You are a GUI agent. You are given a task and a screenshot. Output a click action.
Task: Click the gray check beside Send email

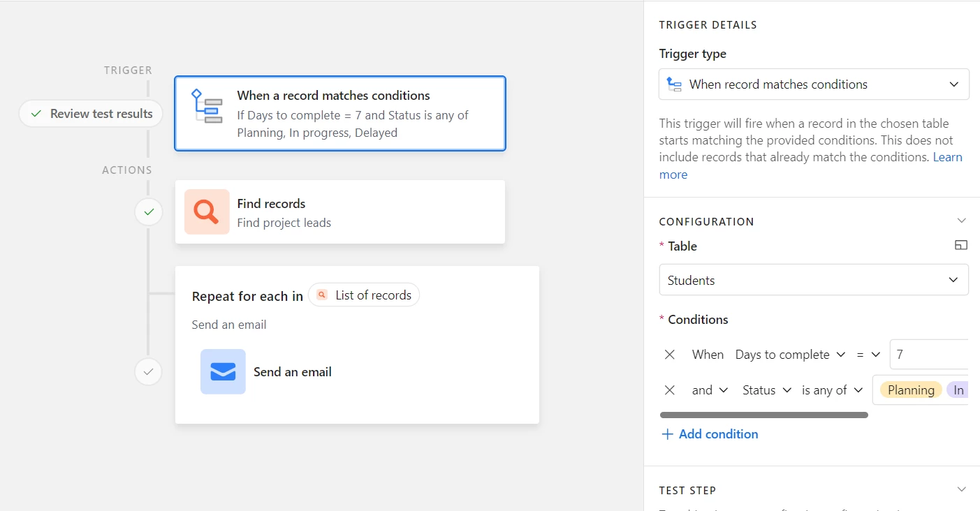click(x=148, y=372)
